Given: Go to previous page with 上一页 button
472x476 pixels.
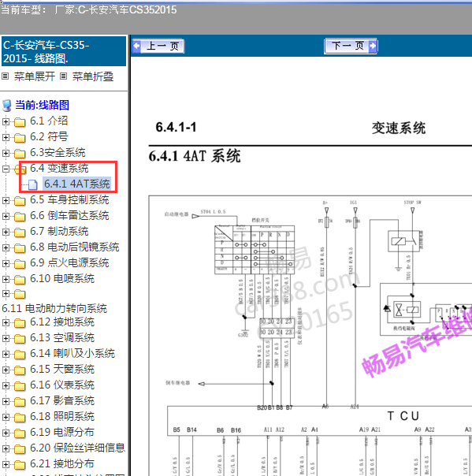Looking at the screenshot, I should (x=158, y=46).
